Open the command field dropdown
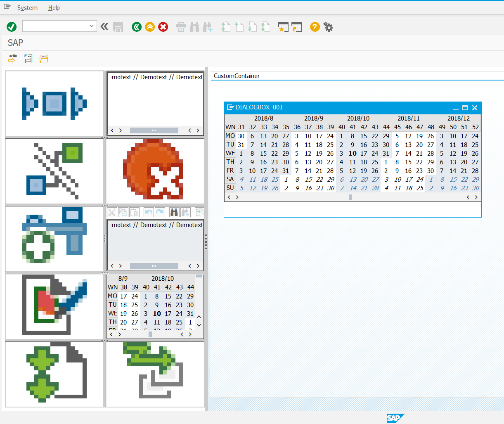 pyautogui.click(x=92, y=26)
